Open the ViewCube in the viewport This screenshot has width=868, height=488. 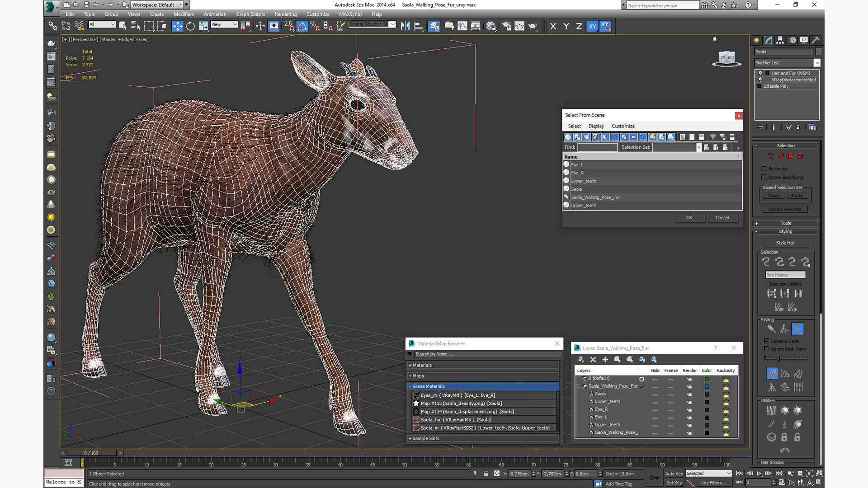[x=726, y=58]
